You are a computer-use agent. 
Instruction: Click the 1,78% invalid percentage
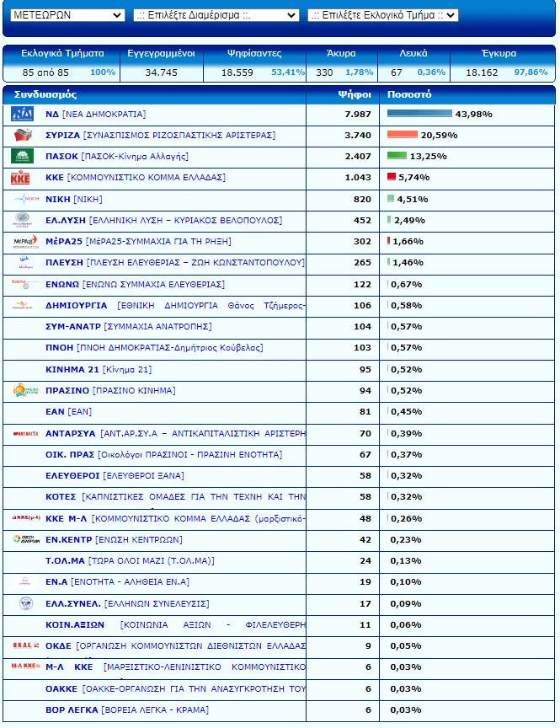click(359, 72)
